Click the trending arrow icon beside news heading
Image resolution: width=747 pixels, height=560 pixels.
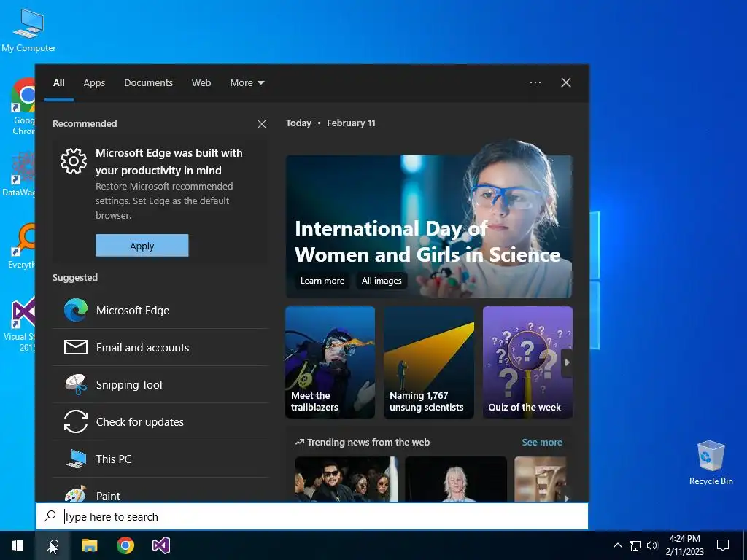point(300,443)
